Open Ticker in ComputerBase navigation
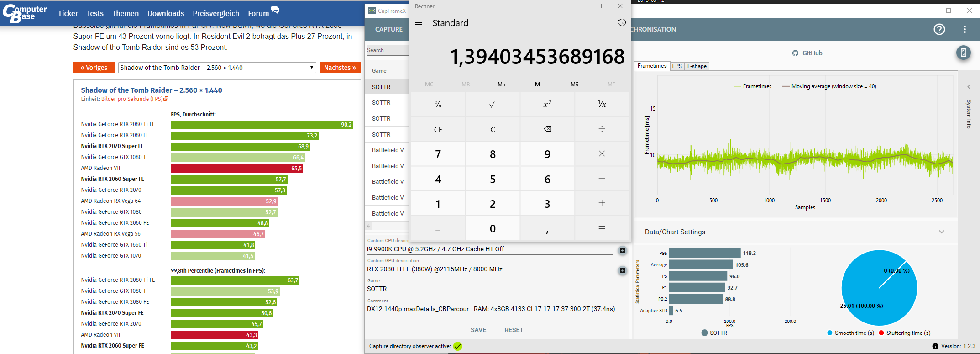This screenshot has height=354, width=980. tap(68, 13)
